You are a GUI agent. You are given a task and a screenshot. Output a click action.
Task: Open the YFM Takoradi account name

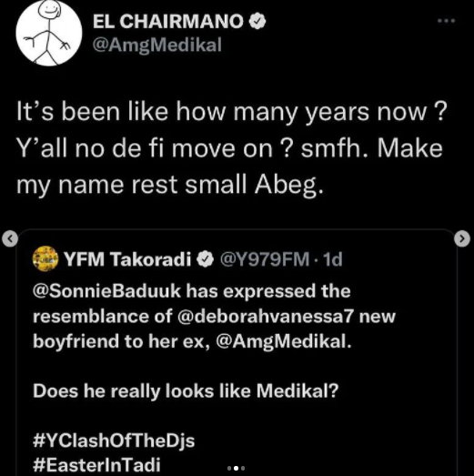[x=127, y=259]
